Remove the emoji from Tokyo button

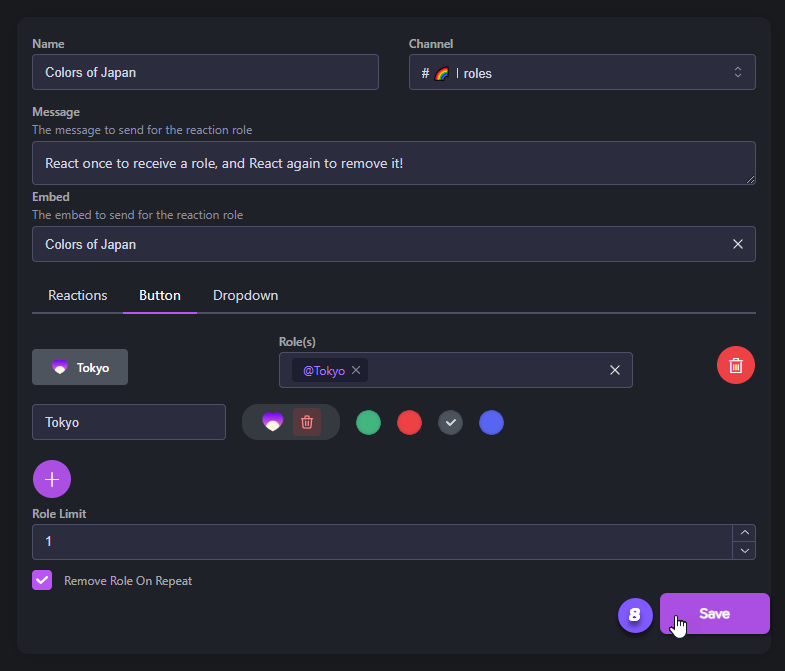[307, 422]
